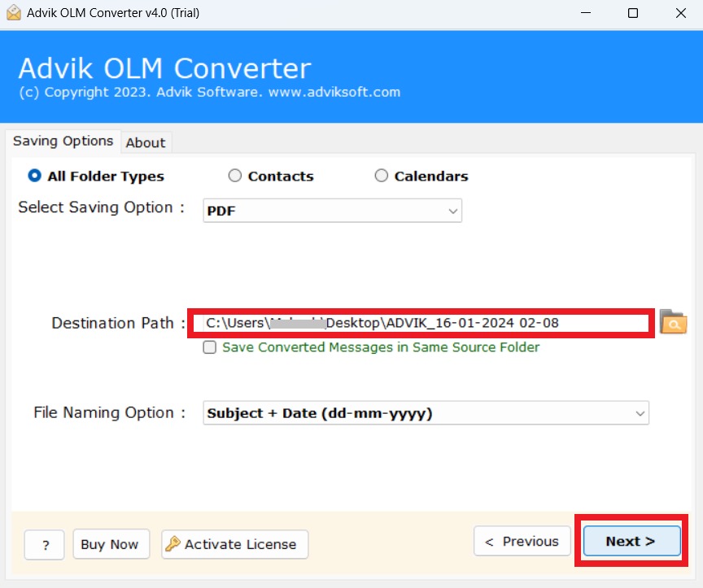Open help with the question mark button

coord(45,545)
